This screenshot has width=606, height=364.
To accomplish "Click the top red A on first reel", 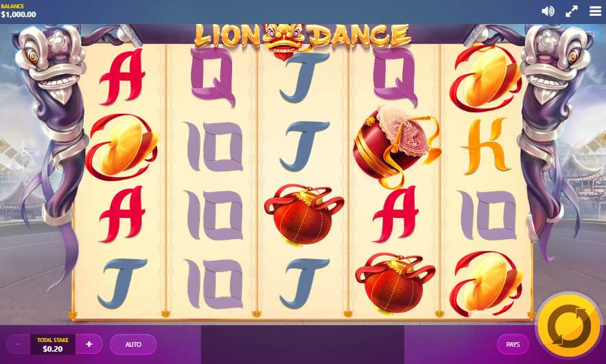I will tap(121, 77).
